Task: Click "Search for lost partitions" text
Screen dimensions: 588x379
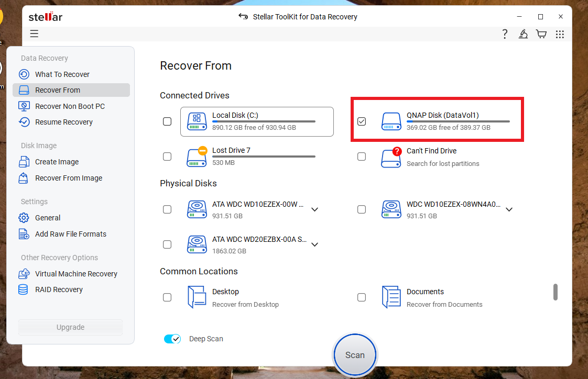Action: [443, 164]
